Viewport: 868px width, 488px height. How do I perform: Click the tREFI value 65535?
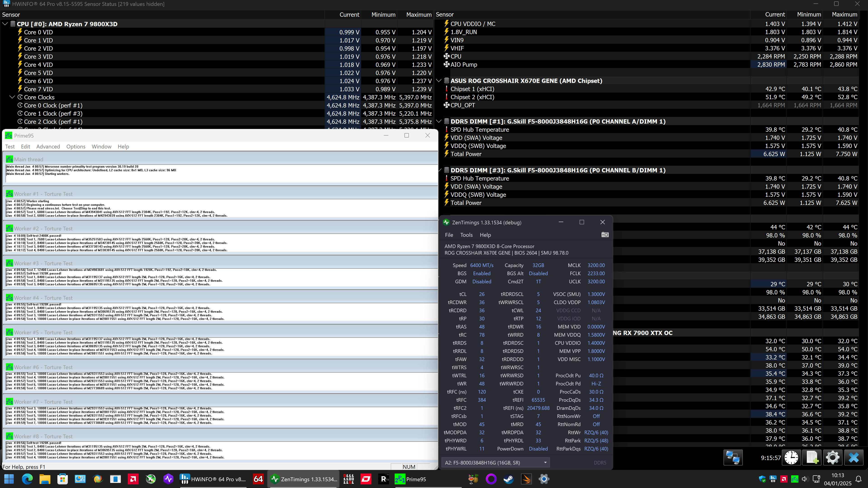coord(538,400)
